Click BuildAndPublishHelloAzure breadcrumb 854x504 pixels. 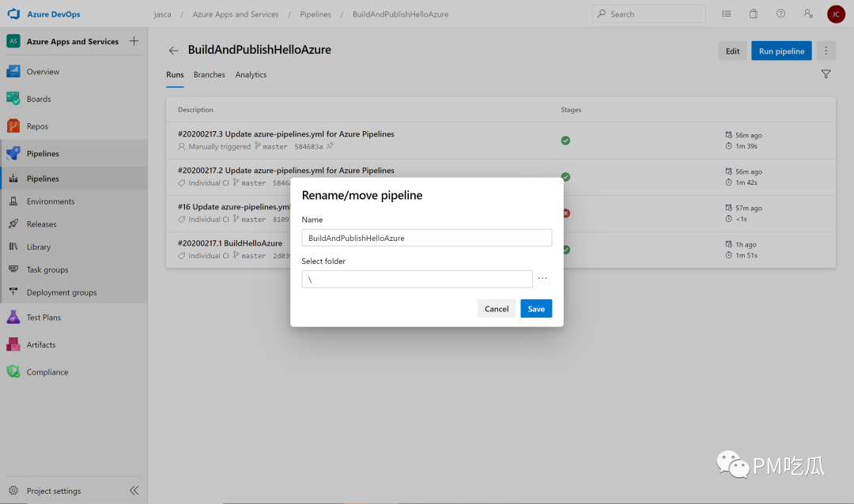[x=400, y=14]
